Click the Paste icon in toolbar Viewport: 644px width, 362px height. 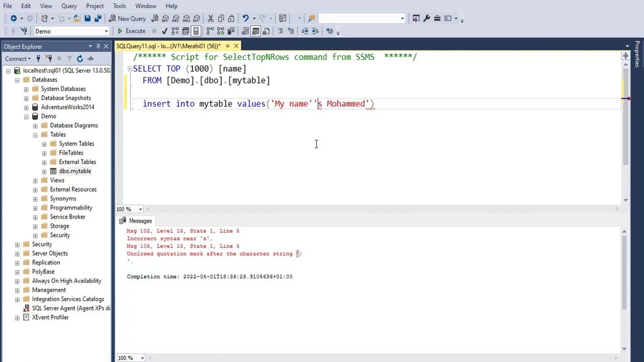(231, 19)
